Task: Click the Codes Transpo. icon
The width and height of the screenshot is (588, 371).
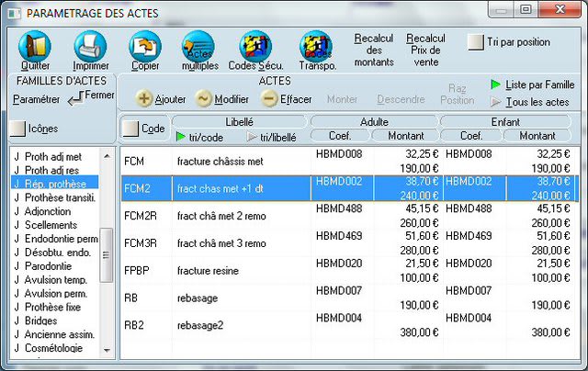Action: click(316, 46)
